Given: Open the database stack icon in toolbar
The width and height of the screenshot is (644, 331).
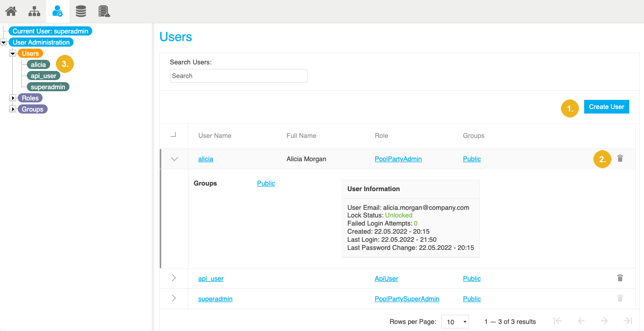Looking at the screenshot, I should 81,11.
